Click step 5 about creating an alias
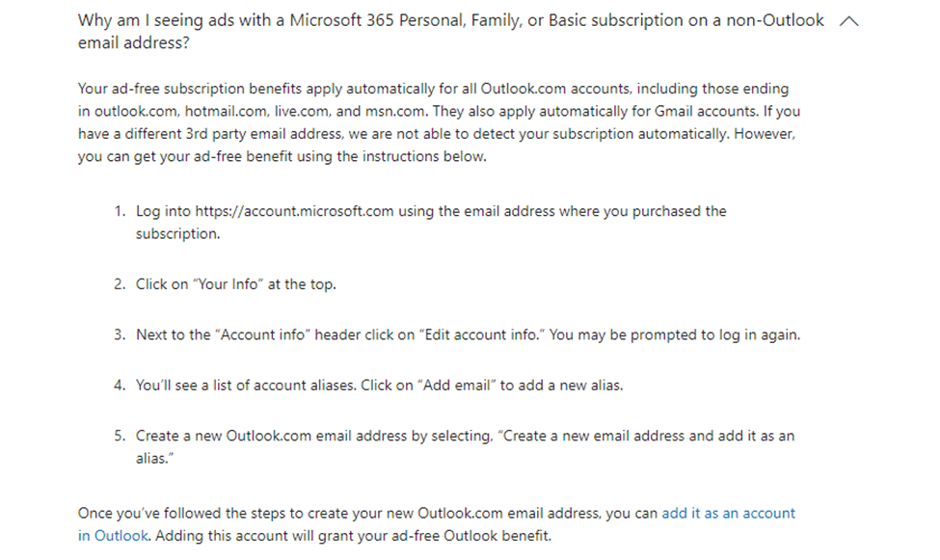Screen dimensions: 940x560 (x=434, y=435)
